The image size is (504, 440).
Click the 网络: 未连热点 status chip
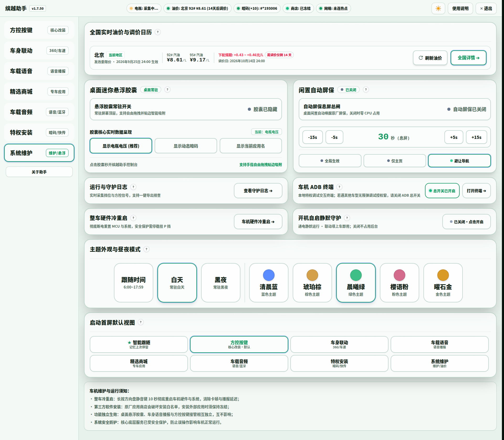[x=333, y=8]
